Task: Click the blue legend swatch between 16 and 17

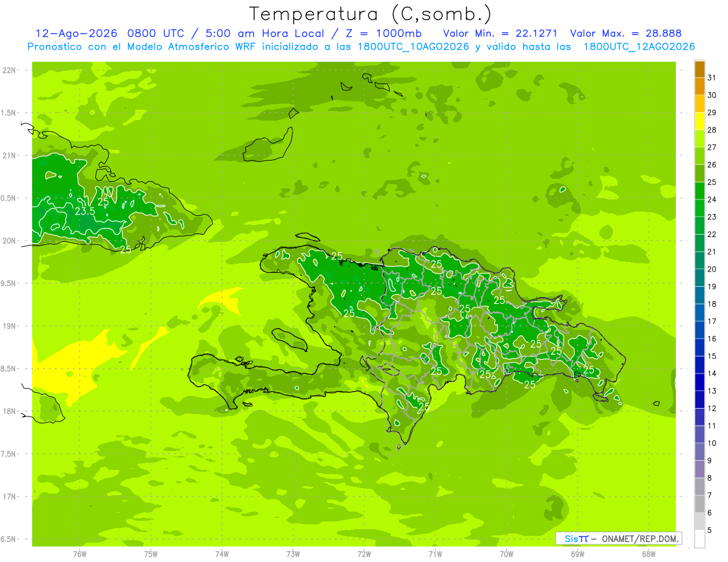Action: point(699,330)
